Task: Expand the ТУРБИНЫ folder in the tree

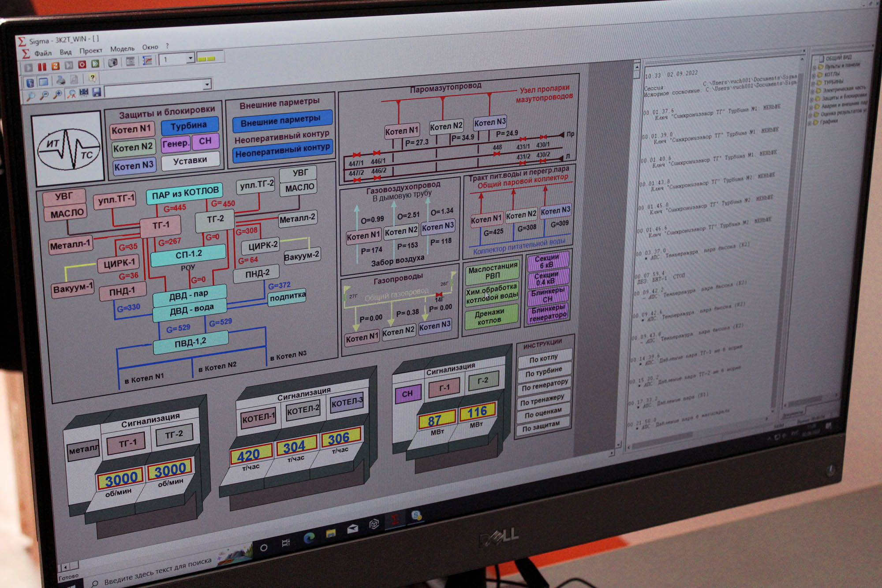Action: point(813,83)
